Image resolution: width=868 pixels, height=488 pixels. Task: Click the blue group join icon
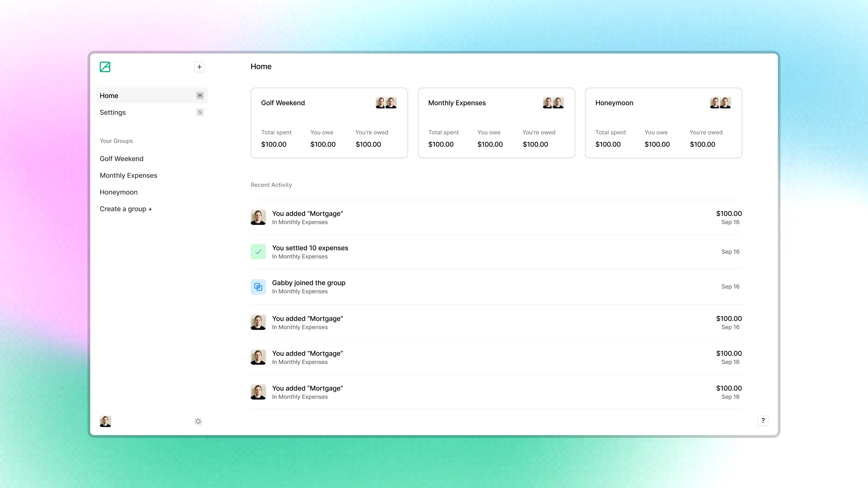click(258, 287)
